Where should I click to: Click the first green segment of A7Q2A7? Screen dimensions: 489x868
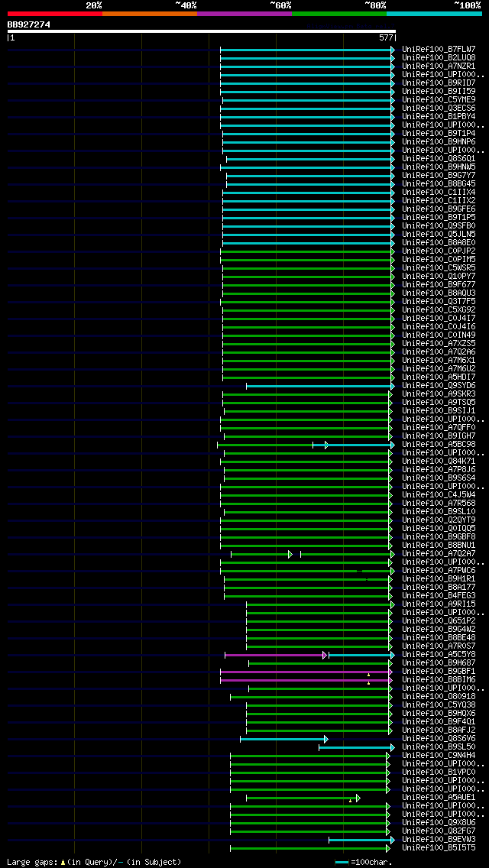tap(261, 553)
